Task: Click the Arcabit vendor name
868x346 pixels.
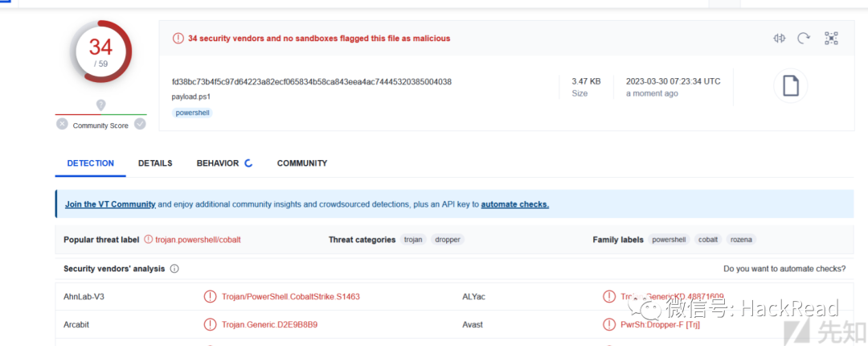Action: 76,324
